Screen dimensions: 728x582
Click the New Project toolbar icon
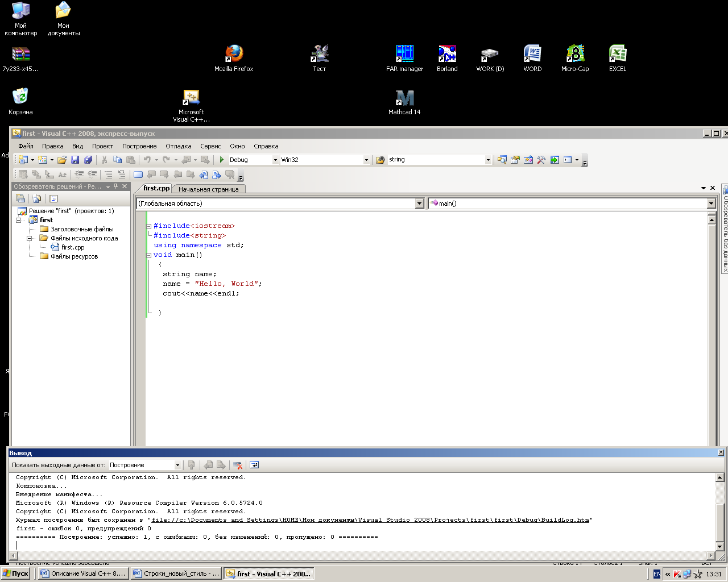pos(23,160)
